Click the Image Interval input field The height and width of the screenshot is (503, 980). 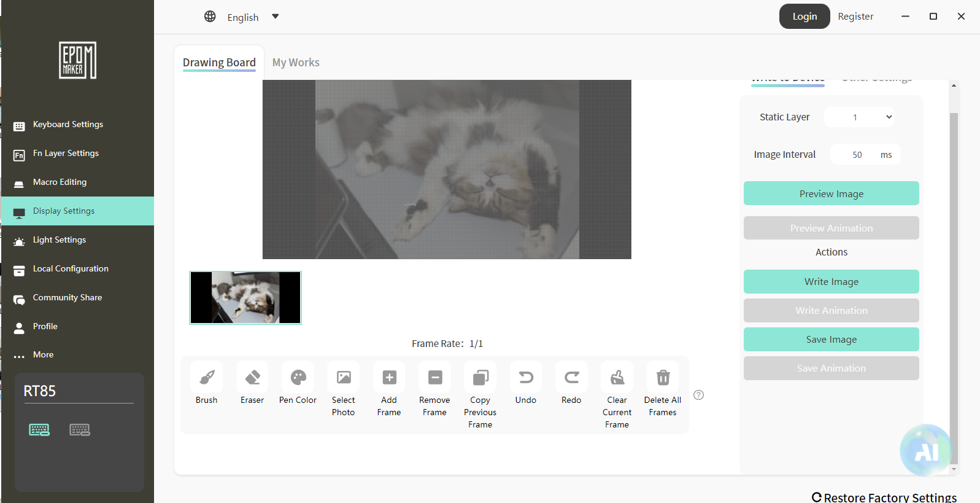click(x=857, y=155)
